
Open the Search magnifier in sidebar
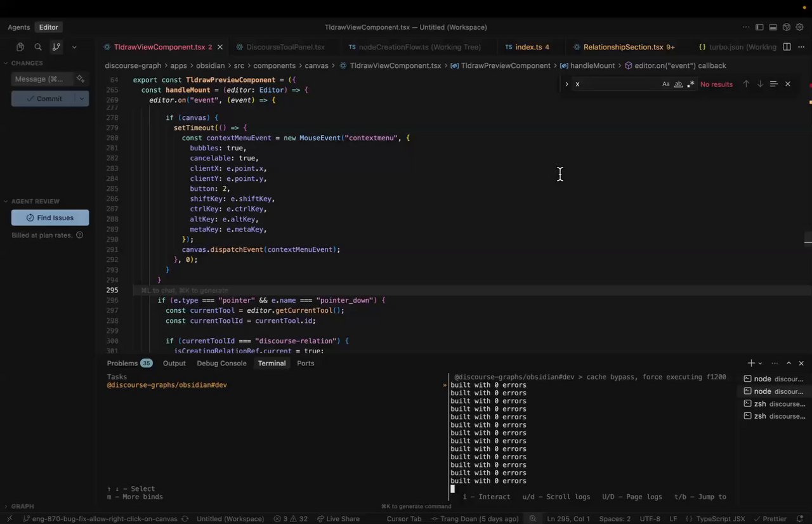pos(38,47)
